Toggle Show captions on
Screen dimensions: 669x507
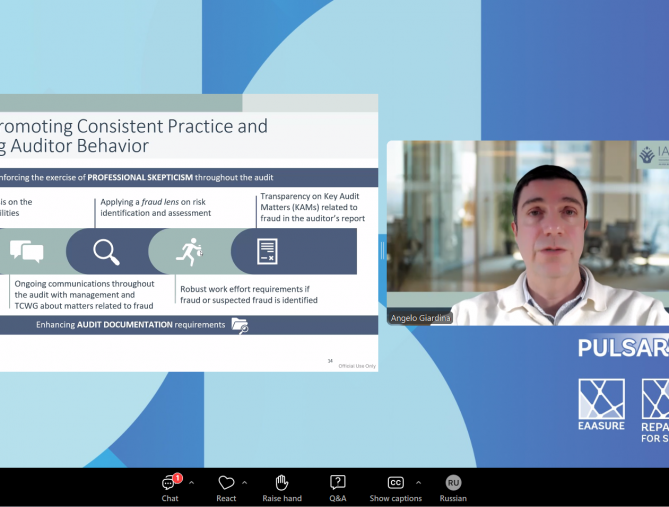tap(395, 487)
